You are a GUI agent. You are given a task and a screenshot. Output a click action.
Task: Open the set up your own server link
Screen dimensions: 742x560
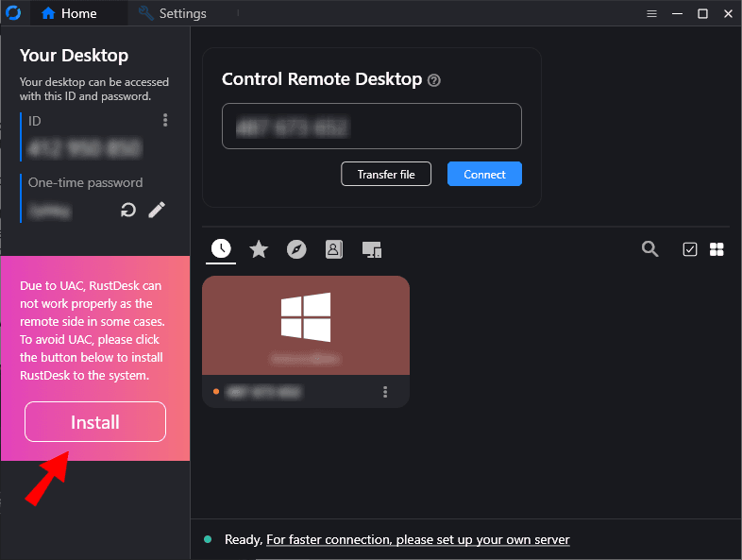coord(418,539)
